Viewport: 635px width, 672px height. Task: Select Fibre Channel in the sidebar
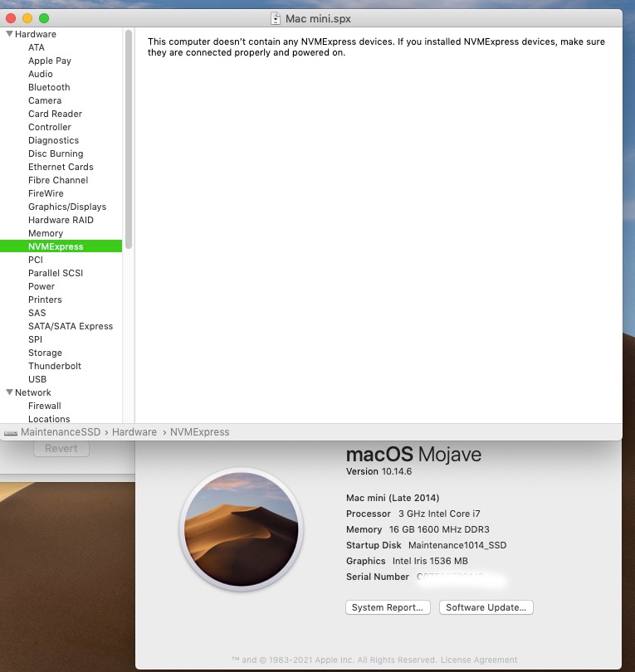click(58, 180)
